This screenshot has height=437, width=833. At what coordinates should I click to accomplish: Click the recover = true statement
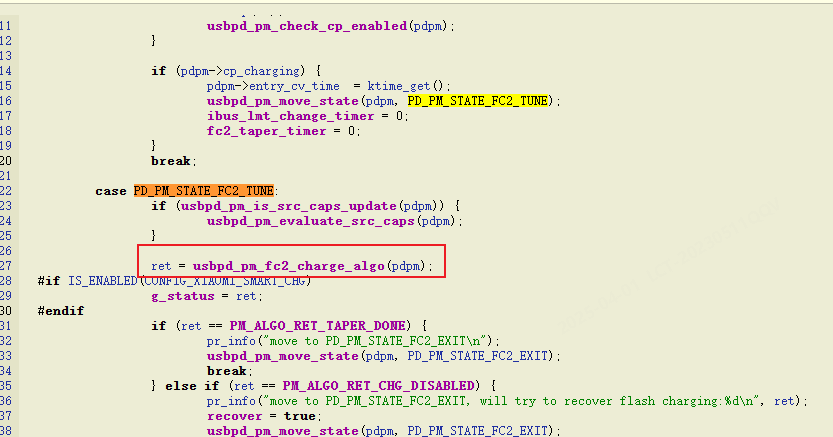[x=249, y=416]
